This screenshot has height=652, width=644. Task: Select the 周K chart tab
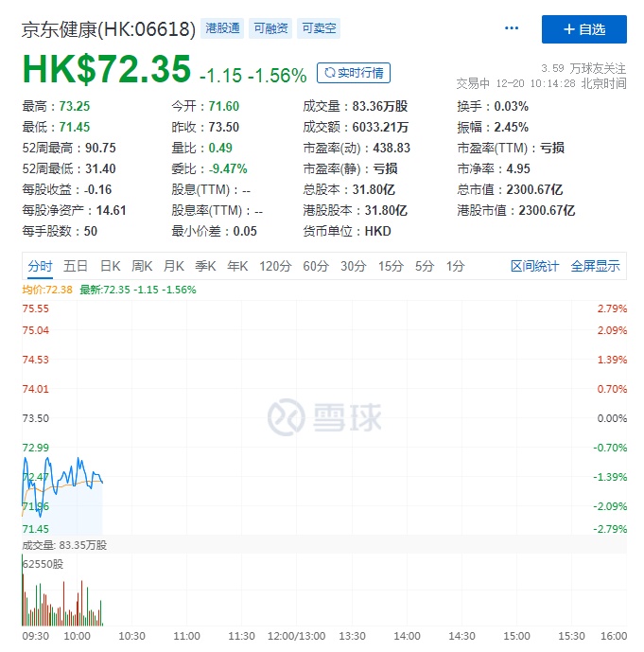[142, 267]
